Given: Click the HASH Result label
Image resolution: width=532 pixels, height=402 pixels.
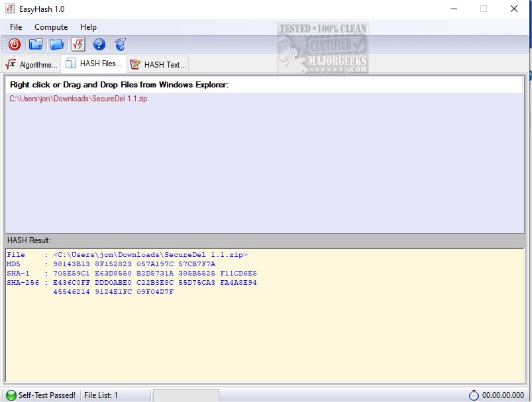Looking at the screenshot, I should [x=29, y=240].
